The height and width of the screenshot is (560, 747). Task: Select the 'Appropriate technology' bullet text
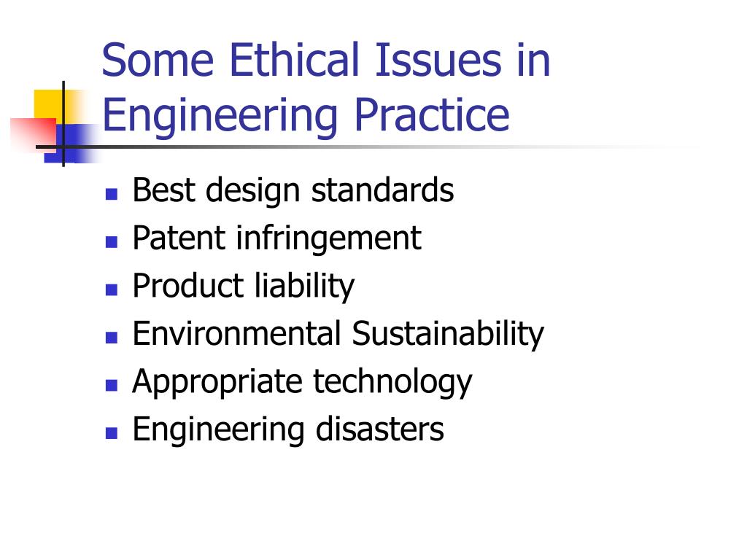coord(302,383)
